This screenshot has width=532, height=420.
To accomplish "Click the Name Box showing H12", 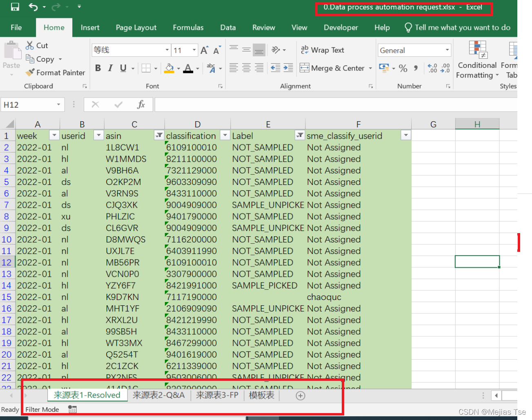I will click(x=33, y=104).
